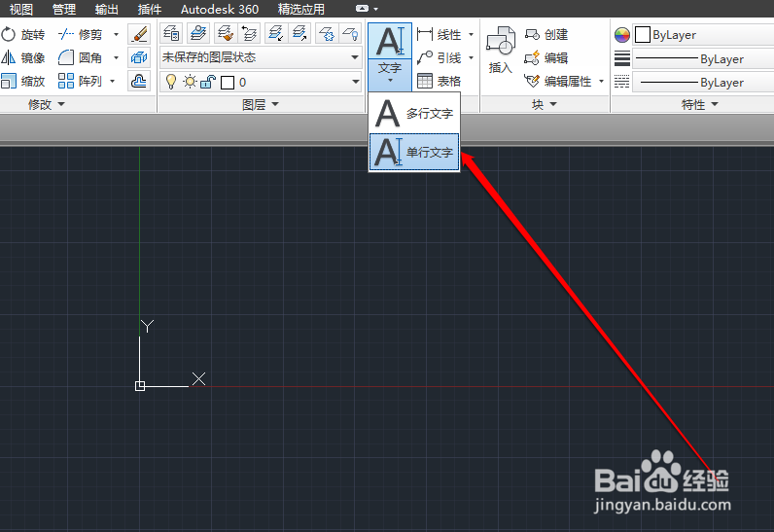Select the Array (阵列) tool

pyautogui.click(x=80, y=81)
